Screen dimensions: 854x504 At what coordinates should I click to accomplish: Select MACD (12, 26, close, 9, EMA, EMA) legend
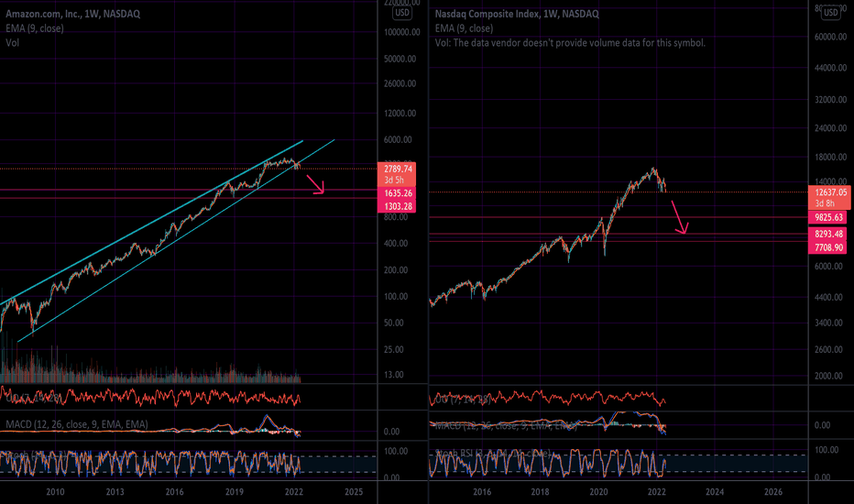[x=77, y=424]
